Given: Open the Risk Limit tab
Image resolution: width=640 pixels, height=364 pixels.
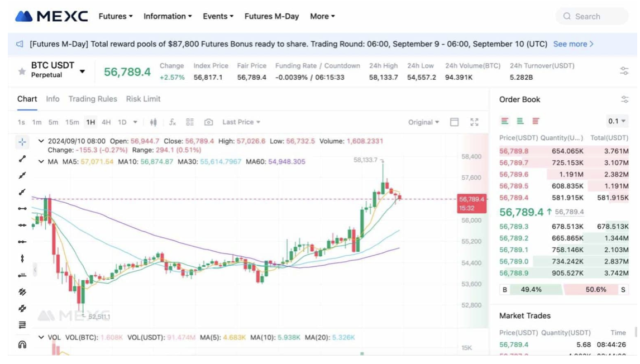Looking at the screenshot, I should pyautogui.click(x=144, y=99).
